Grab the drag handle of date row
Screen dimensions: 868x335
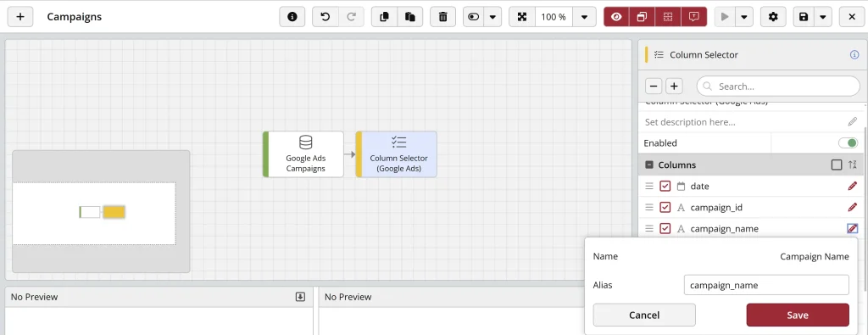tap(649, 186)
